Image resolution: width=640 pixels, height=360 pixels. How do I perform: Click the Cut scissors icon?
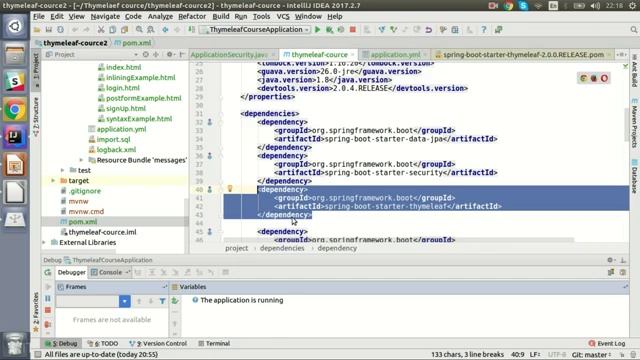[101, 30]
